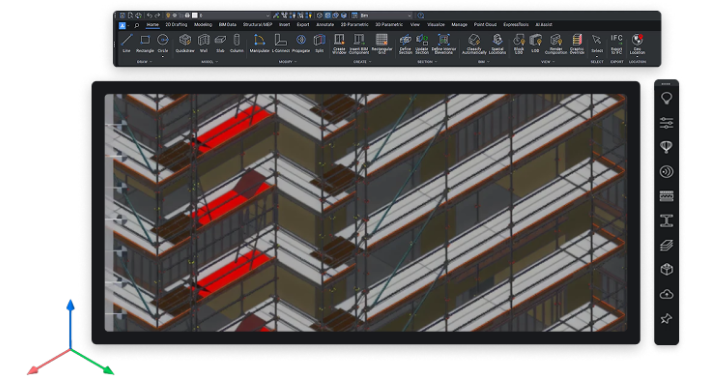The image size is (712, 379).
Task: Switch to the Modeling ribbon tab
Action: click(203, 25)
